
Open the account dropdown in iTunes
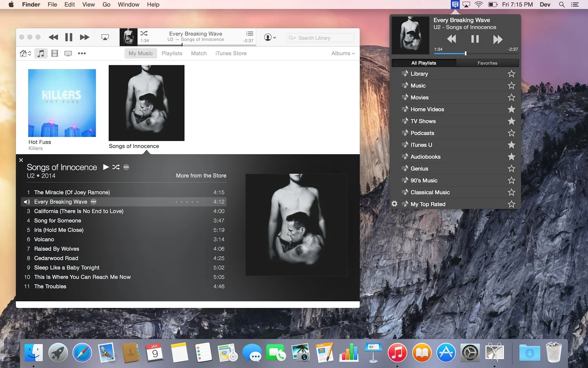coord(270,37)
